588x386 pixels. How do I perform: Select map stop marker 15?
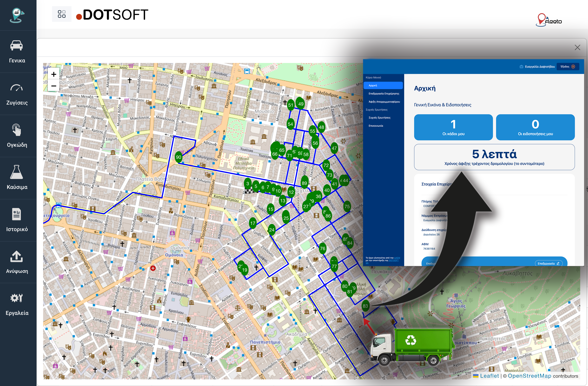271,209
